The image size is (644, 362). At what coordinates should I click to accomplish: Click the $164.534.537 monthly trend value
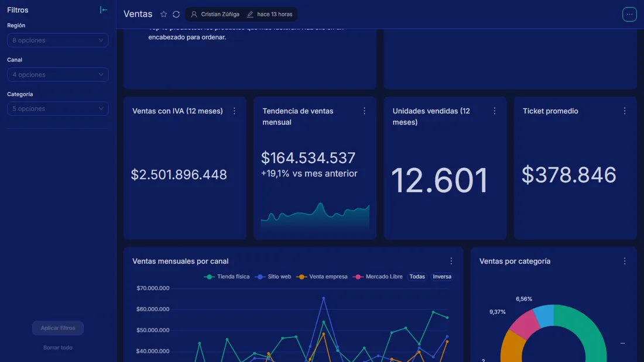pyautogui.click(x=308, y=158)
